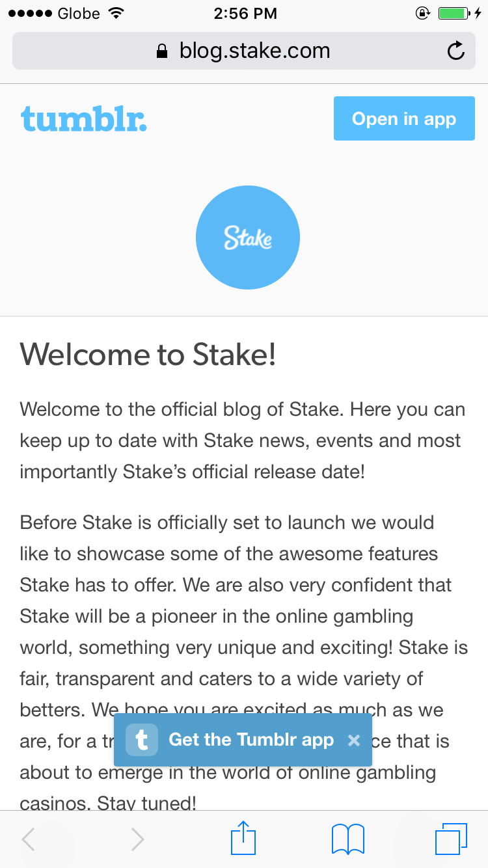Open the Welcome to Stake! post title
The width and height of the screenshot is (488, 868).
(x=148, y=354)
